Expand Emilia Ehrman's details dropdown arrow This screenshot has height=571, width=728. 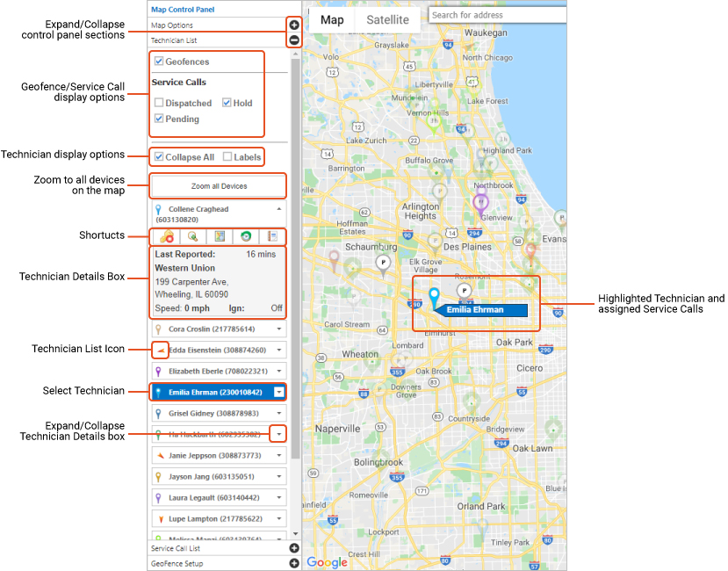coord(278,392)
